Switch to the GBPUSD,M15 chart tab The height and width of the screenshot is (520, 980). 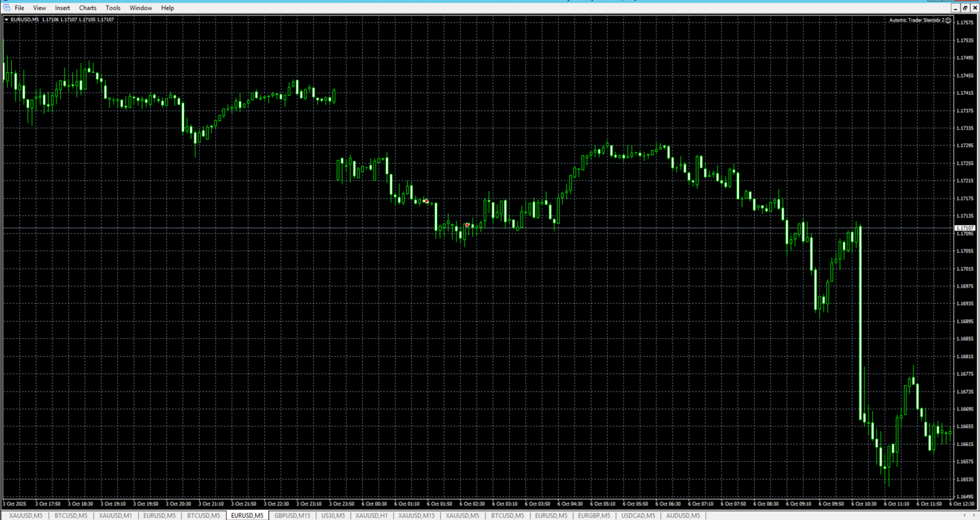pos(292,516)
